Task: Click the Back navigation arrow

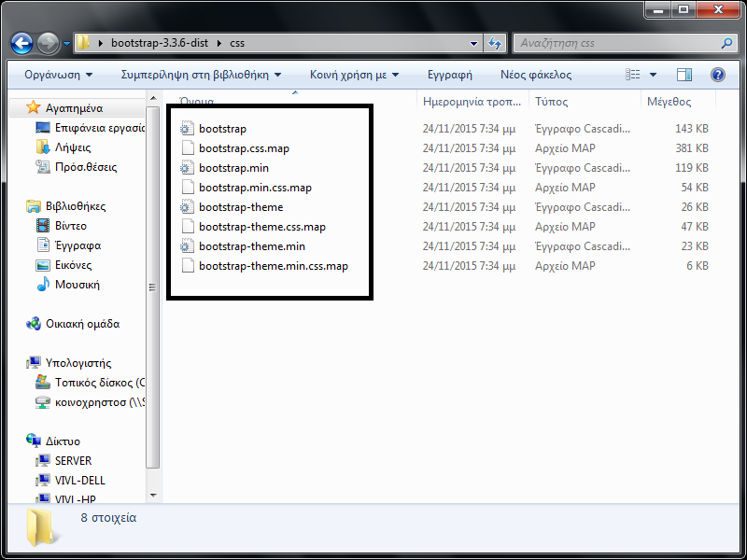Action: click(x=21, y=43)
